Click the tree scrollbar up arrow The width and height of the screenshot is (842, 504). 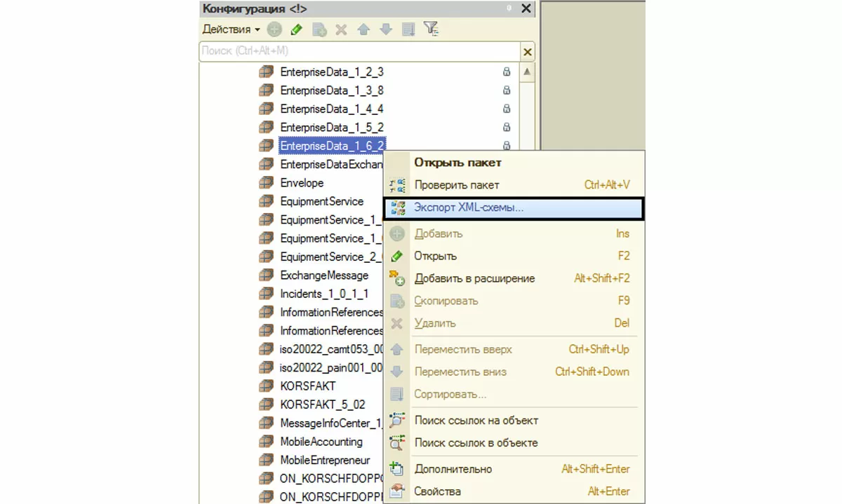click(526, 71)
